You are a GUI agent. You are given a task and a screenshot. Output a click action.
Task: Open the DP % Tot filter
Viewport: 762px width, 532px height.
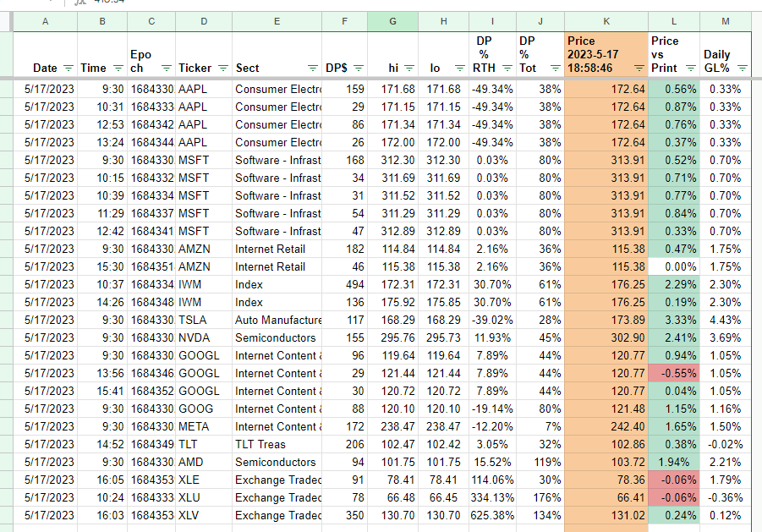(556, 68)
